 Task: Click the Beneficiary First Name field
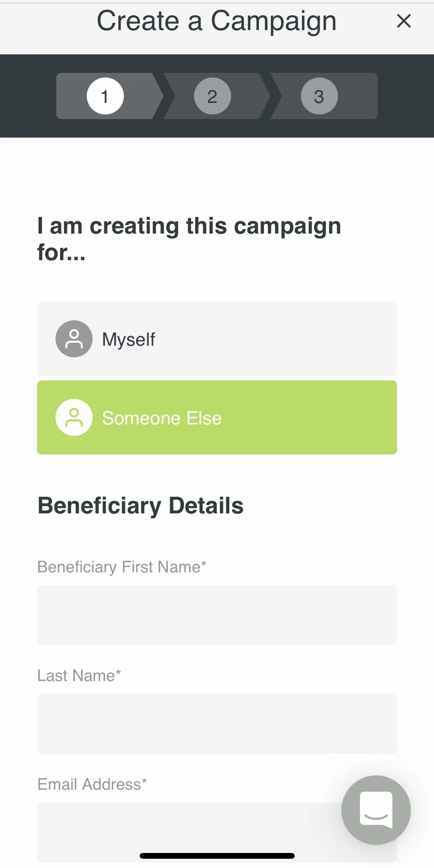pyautogui.click(x=217, y=615)
